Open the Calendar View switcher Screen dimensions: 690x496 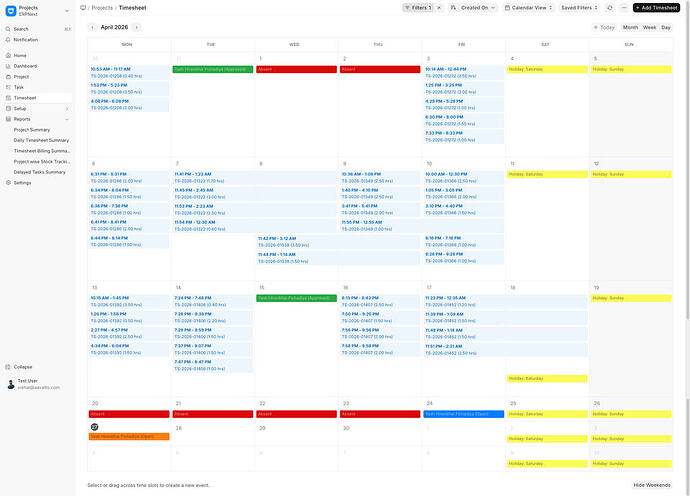coord(528,8)
